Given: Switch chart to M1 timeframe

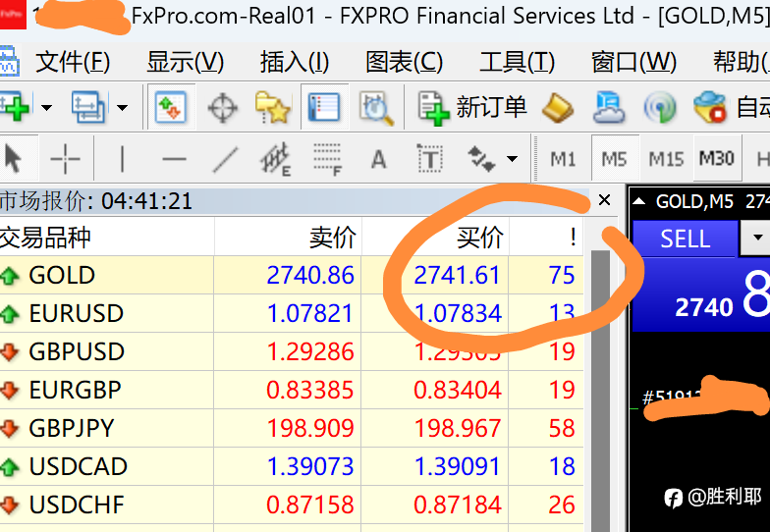Looking at the screenshot, I should (x=563, y=159).
